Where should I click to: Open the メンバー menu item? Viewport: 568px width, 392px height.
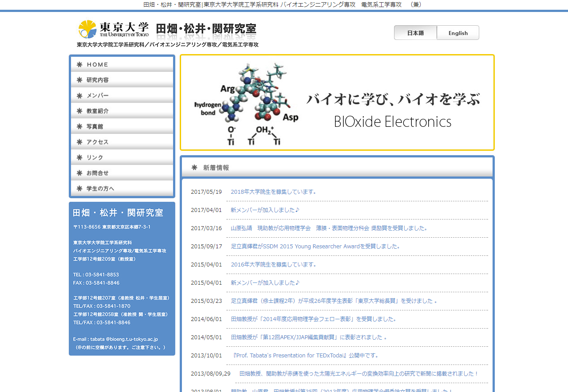(x=122, y=95)
